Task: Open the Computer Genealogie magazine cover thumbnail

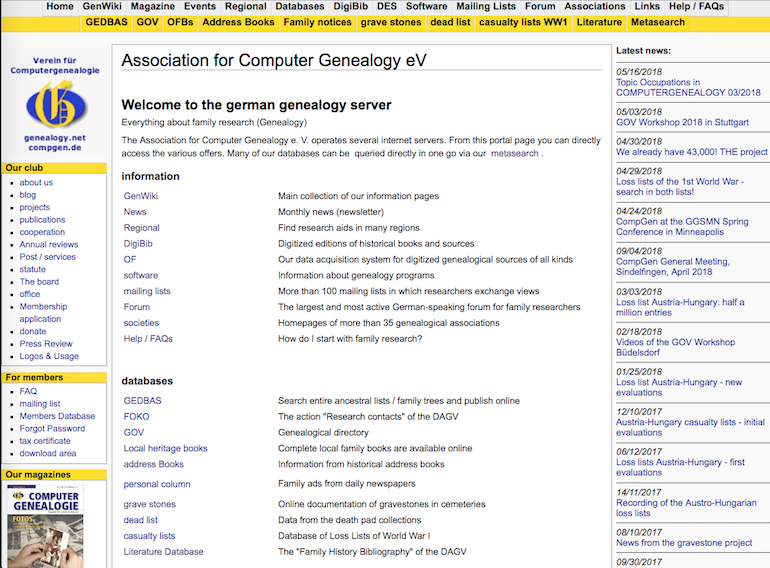Action: pyautogui.click(x=45, y=526)
